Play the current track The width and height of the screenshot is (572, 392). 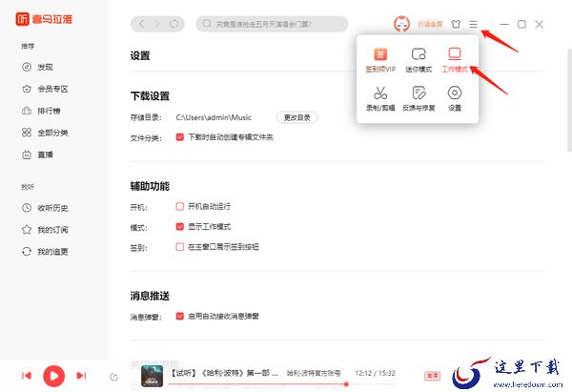click(54, 376)
